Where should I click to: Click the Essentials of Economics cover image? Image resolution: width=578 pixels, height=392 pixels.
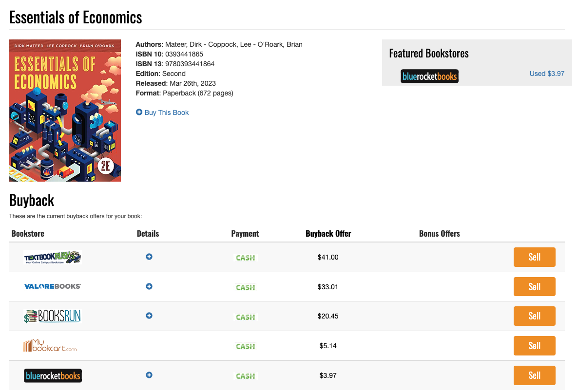click(x=65, y=110)
